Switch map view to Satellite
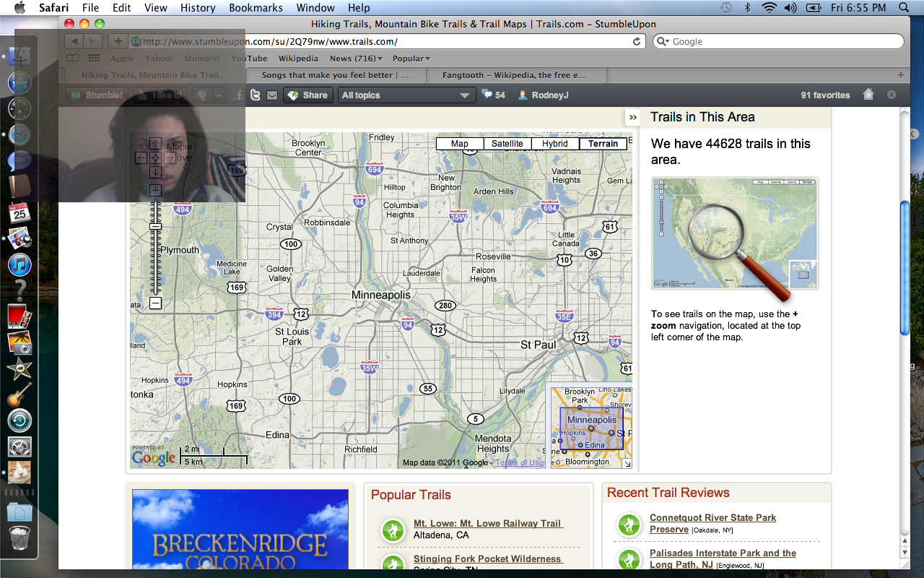This screenshot has width=924, height=578. pos(507,144)
